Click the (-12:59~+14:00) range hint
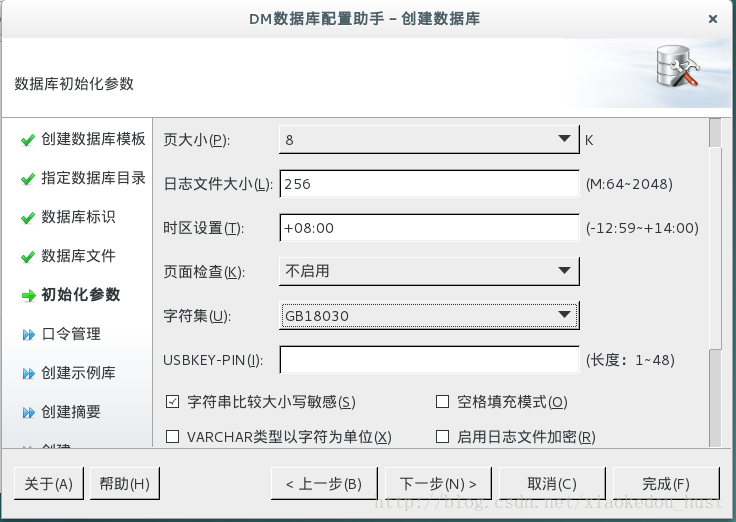Image resolution: width=736 pixels, height=522 pixels. click(x=642, y=228)
